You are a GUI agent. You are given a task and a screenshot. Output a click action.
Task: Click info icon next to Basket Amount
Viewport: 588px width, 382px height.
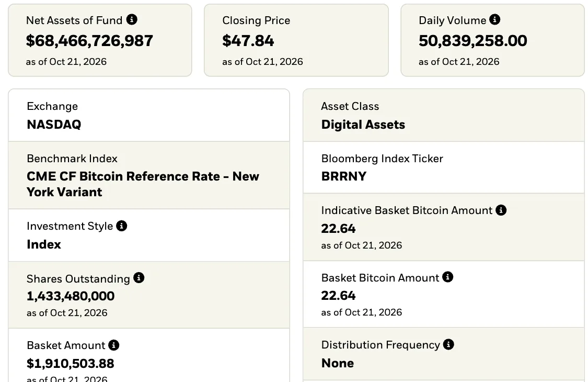tap(113, 345)
